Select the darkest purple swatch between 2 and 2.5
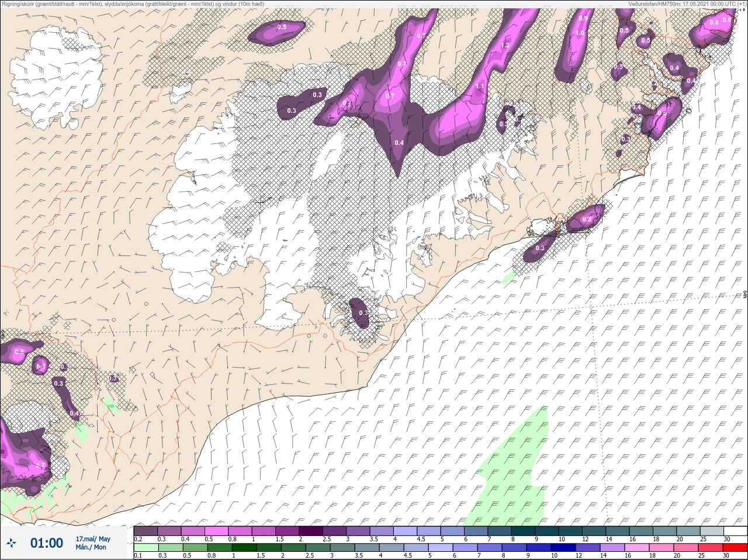The width and height of the screenshot is (748, 560). 311,531
